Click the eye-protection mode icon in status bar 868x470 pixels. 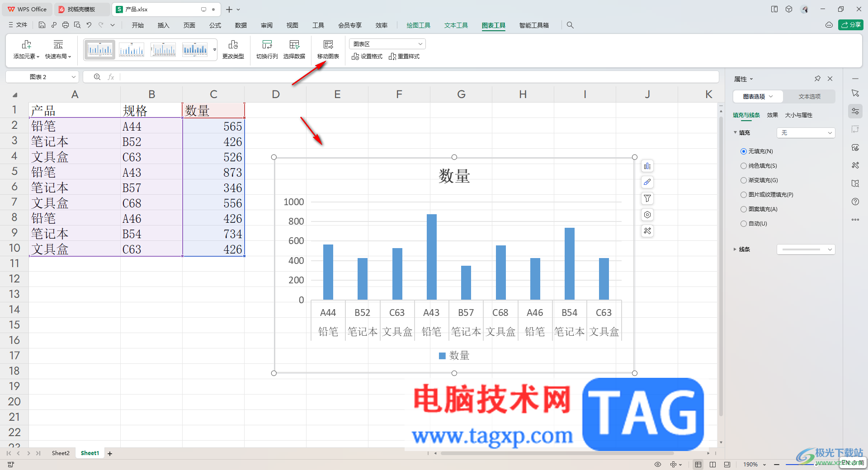pos(658,464)
